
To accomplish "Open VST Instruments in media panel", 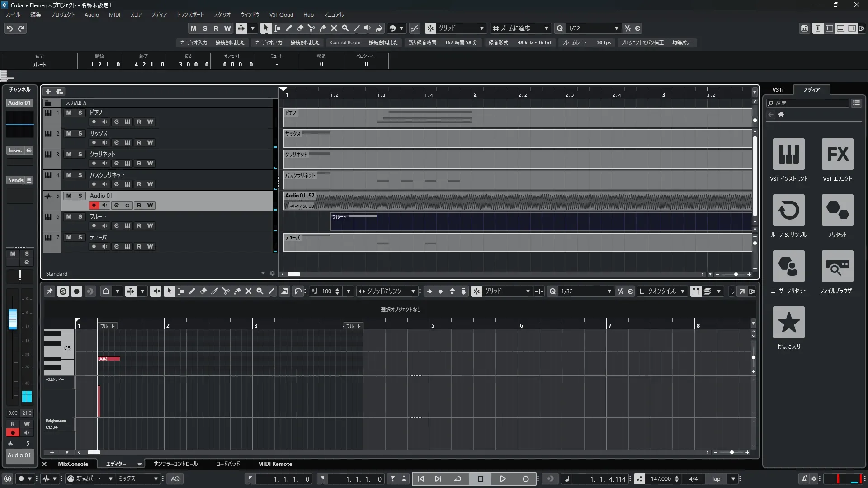I will 788,155.
